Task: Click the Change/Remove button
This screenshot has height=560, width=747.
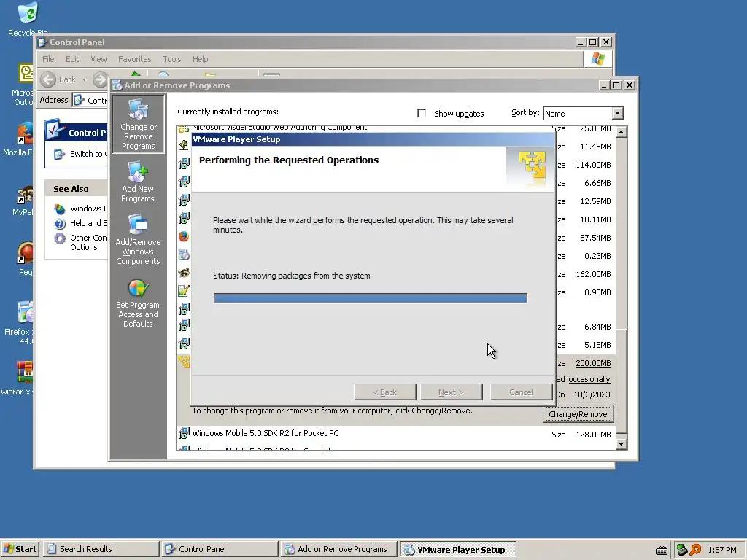Action: tap(578, 414)
